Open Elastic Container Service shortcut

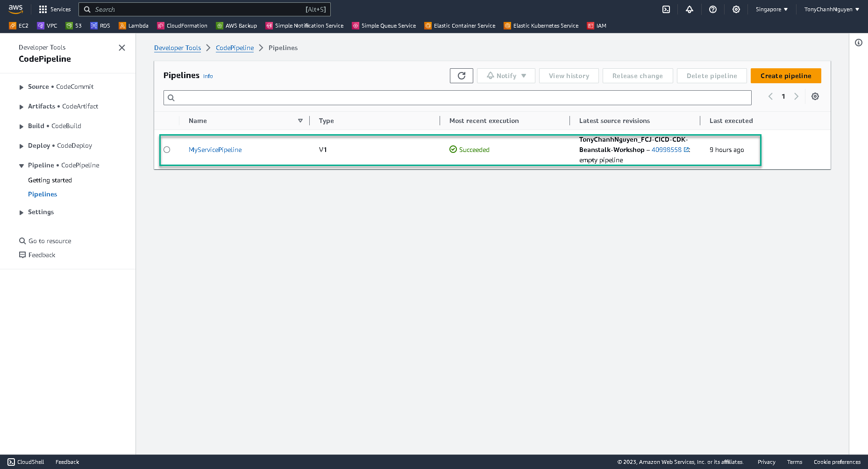[460, 26]
